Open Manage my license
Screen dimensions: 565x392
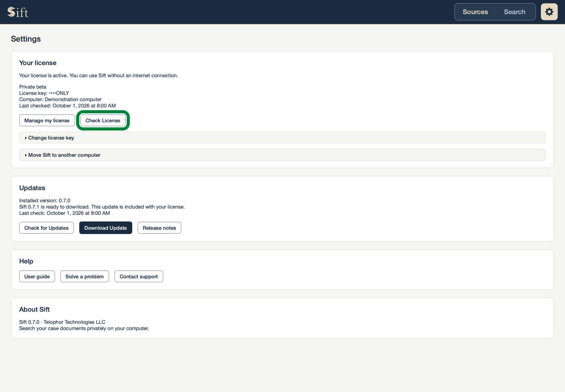47,120
